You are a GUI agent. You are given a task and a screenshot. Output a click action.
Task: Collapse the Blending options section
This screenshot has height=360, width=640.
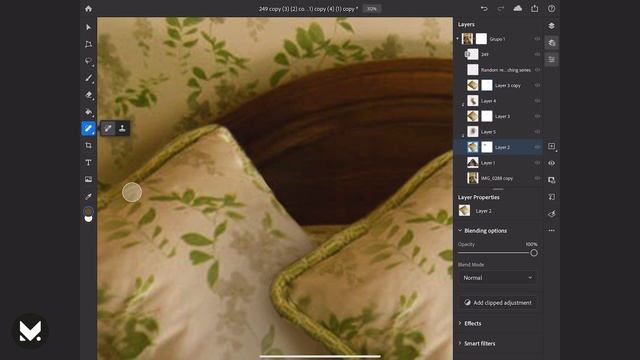460,231
